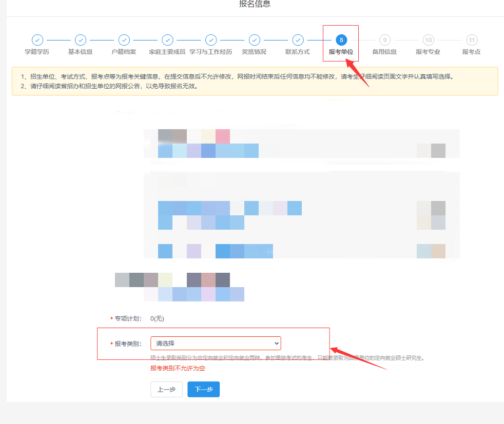Click the grey step 9 circle

click(384, 40)
